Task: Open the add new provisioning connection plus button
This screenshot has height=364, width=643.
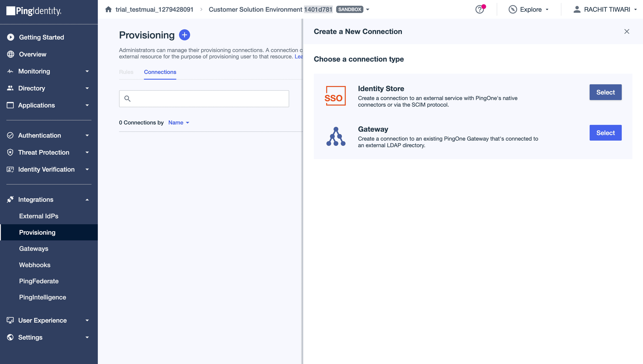Action: click(x=185, y=35)
